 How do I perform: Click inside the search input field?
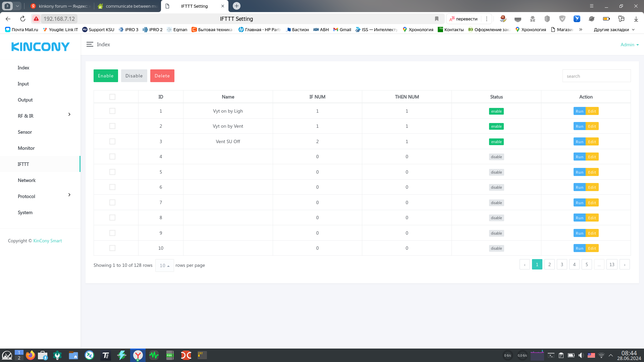pyautogui.click(x=596, y=76)
